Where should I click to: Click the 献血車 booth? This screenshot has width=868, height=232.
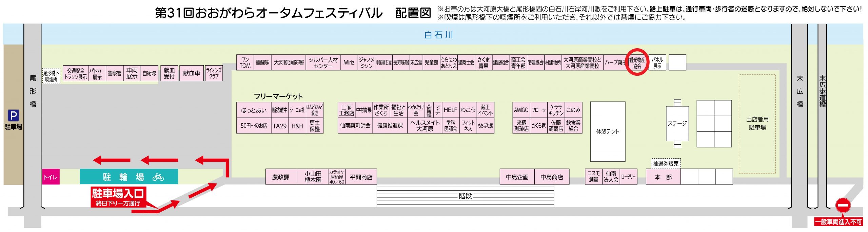point(192,73)
